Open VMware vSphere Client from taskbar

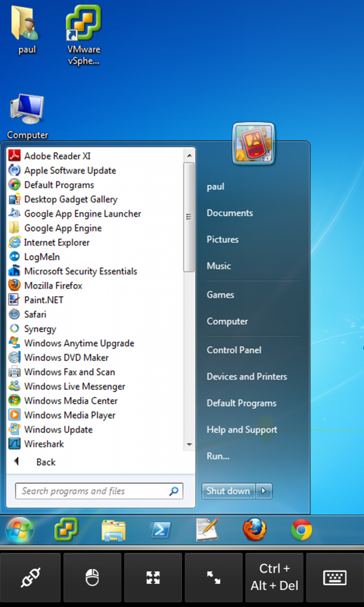(66, 529)
